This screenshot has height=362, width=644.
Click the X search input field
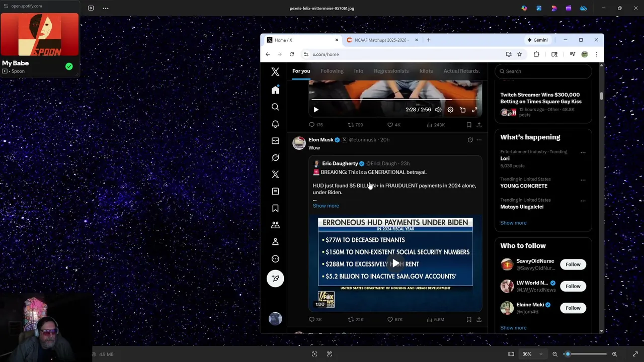coord(543,71)
